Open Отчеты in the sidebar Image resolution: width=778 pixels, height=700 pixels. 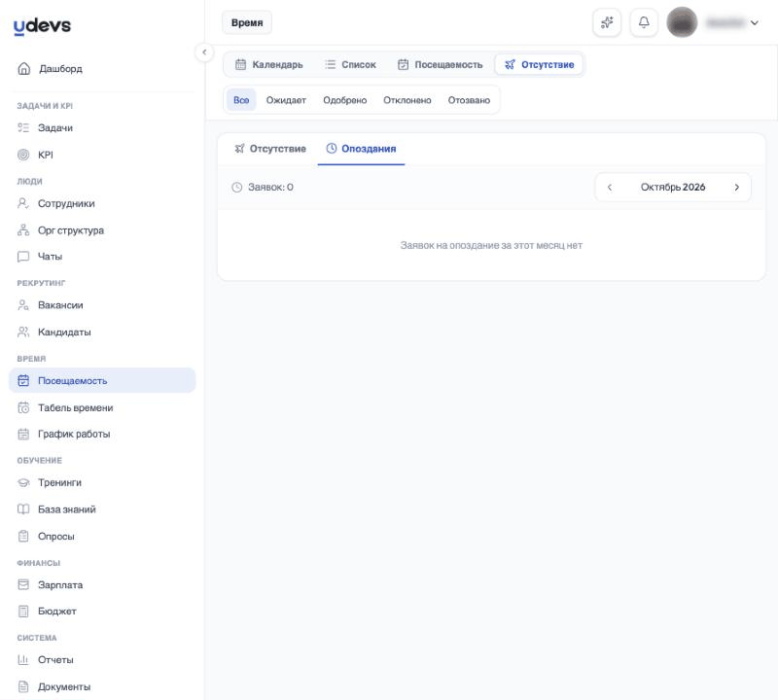(x=102, y=660)
